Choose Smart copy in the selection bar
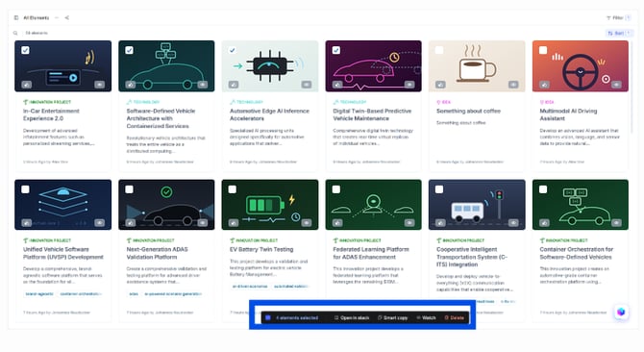 [x=392, y=318]
